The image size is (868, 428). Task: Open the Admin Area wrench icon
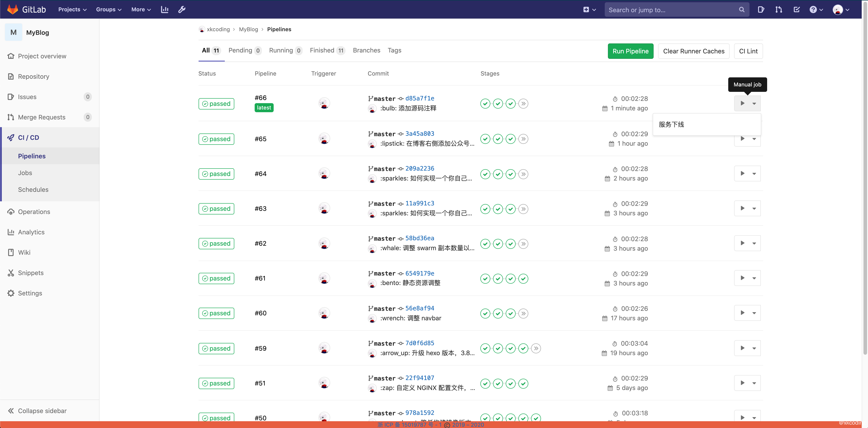[182, 9]
